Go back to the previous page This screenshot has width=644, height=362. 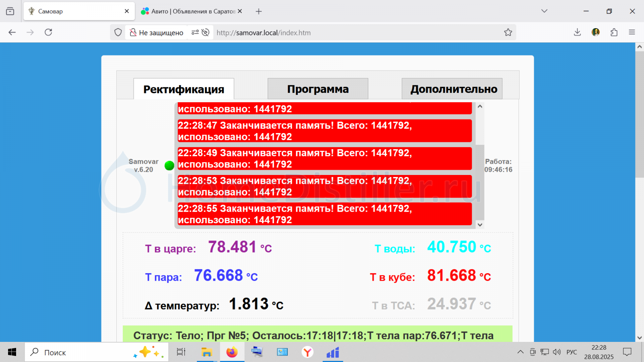(x=12, y=32)
